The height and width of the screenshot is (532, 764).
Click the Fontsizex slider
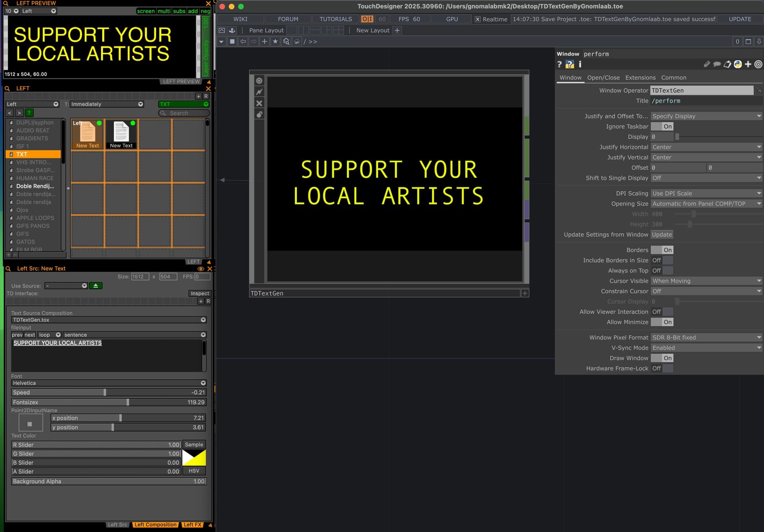pos(108,402)
